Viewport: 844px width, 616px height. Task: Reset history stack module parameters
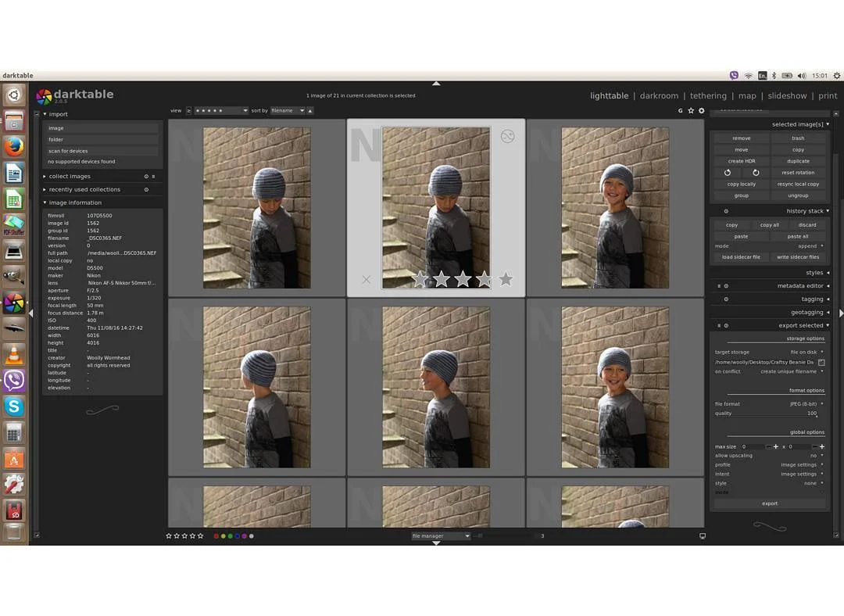point(725,211)
